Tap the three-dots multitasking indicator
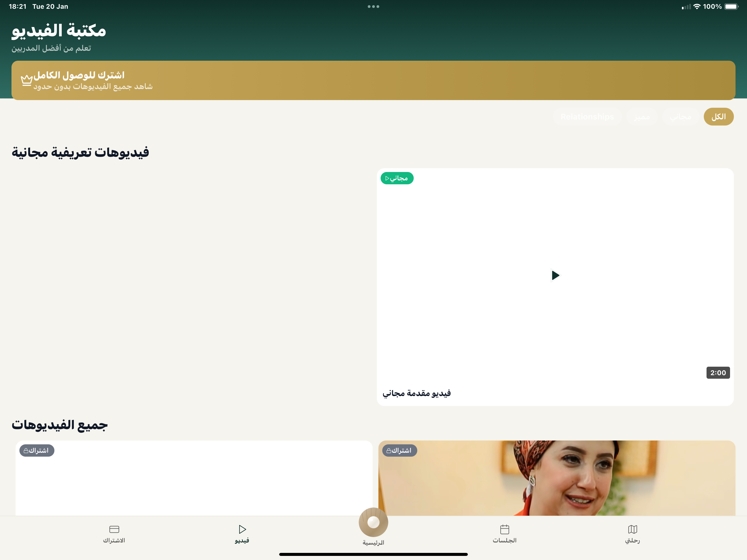 coord(373,6)
